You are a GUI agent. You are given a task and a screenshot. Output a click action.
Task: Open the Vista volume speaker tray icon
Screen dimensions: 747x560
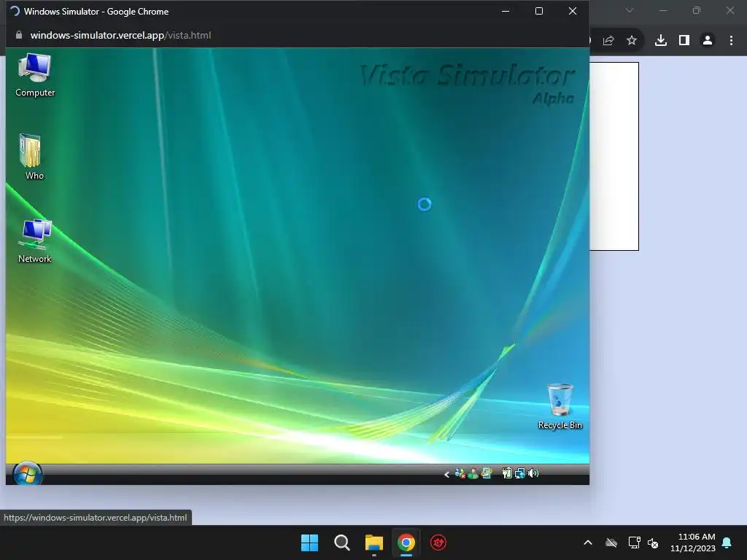coord(533,472)
